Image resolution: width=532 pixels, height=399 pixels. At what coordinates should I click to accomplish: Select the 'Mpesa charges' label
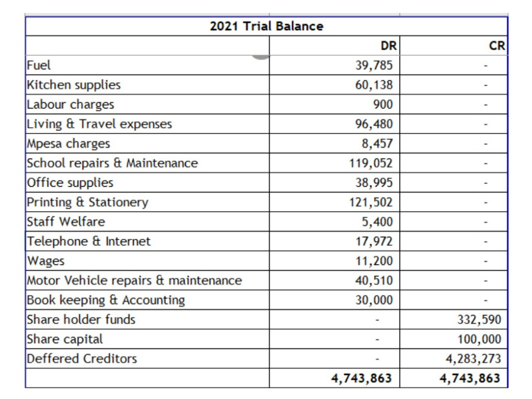click(69, 144)
